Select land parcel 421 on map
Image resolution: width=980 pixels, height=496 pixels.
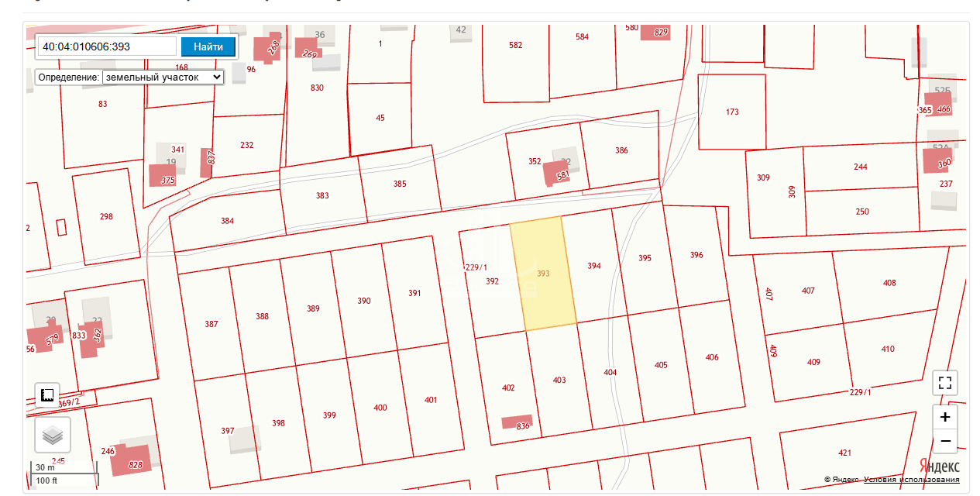coord(844,453)
